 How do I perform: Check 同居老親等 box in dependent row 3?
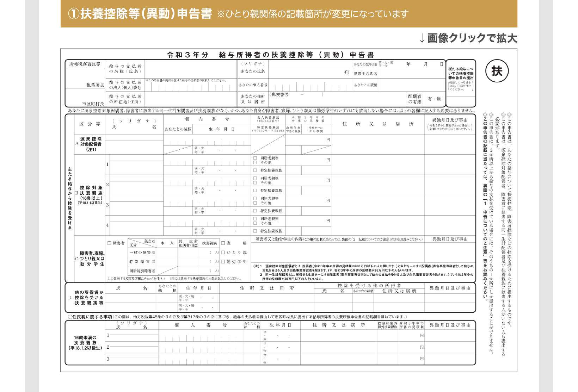click(x=255, y=199)
